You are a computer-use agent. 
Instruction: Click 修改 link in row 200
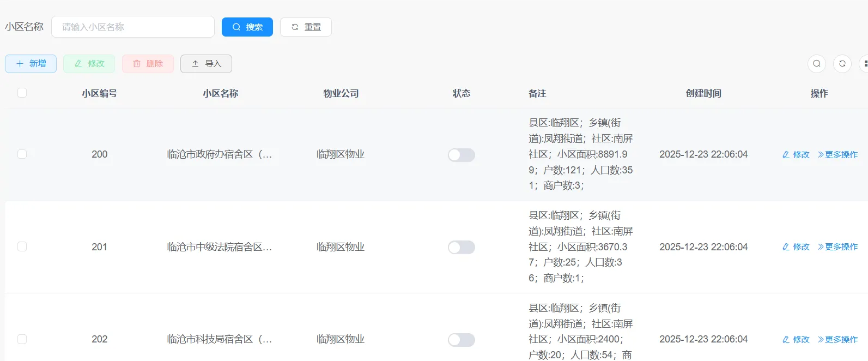(796, 155)
